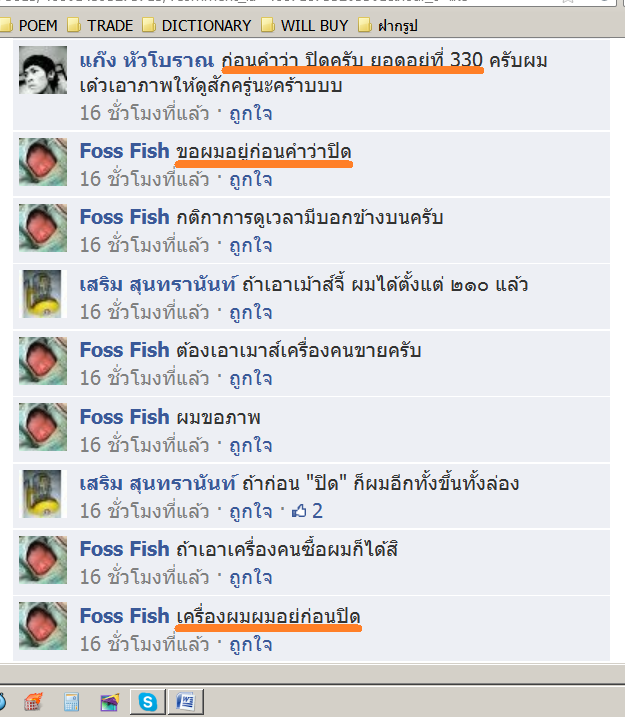
Task: Open the DICTIONARY bookmark folder
Action: (x=197, y=26)
